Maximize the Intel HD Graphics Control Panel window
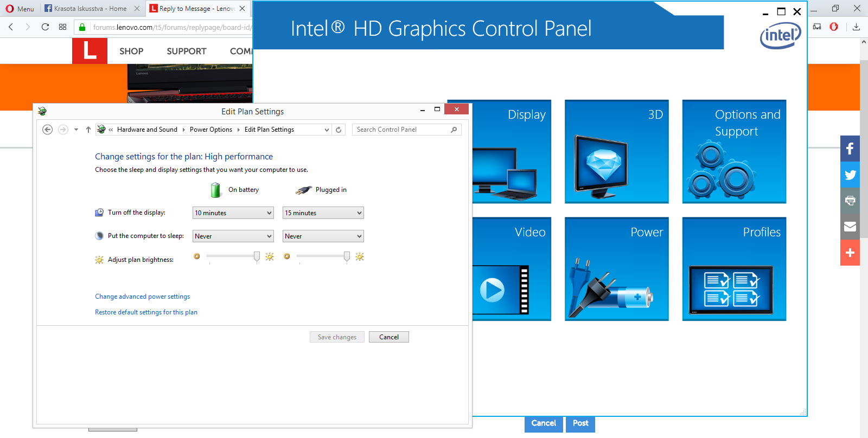868x438 pixels. pos(781,11)
